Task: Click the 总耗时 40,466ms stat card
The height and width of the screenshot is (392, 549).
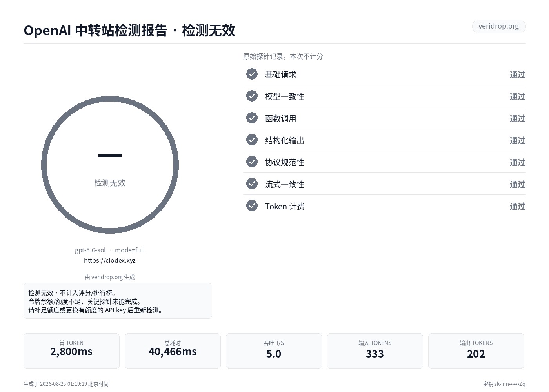Action: pos(173,351)
